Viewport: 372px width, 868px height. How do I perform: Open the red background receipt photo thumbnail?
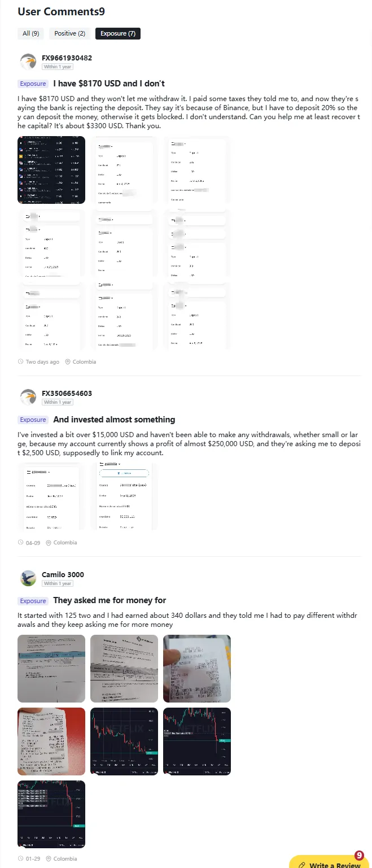click(x=51, y=741)
